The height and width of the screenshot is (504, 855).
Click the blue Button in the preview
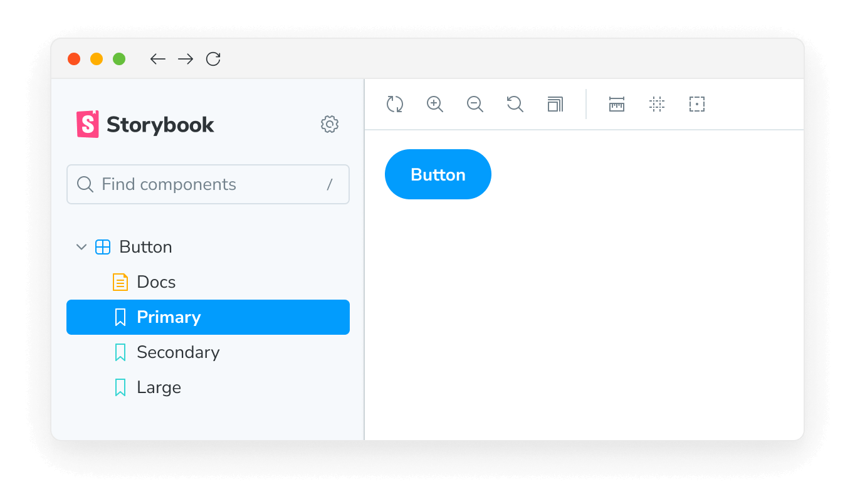click(438, 174)
